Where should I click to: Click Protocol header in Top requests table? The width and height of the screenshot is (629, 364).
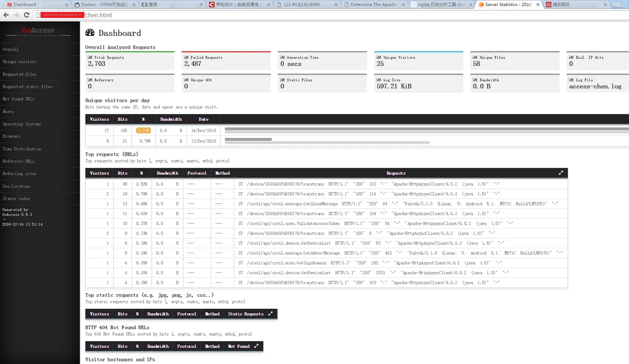point(197,173)
